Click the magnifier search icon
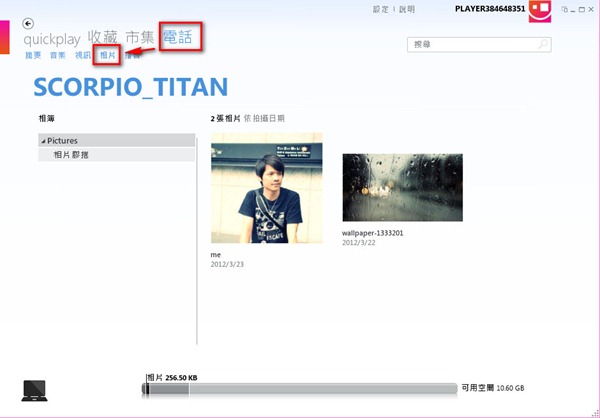Image resolution: width=600 pixels, height=418 pixels. [543, 44]
